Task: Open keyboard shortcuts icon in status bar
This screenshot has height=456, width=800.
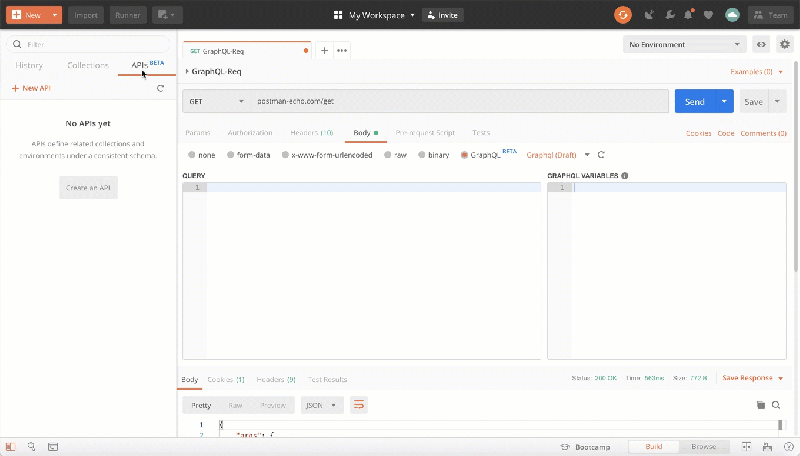Action: tap(767, 447)
